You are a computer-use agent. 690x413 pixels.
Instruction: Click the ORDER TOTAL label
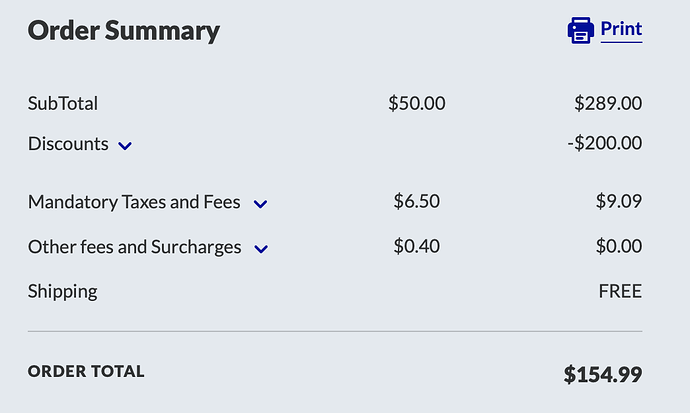[x=86, y=371]
